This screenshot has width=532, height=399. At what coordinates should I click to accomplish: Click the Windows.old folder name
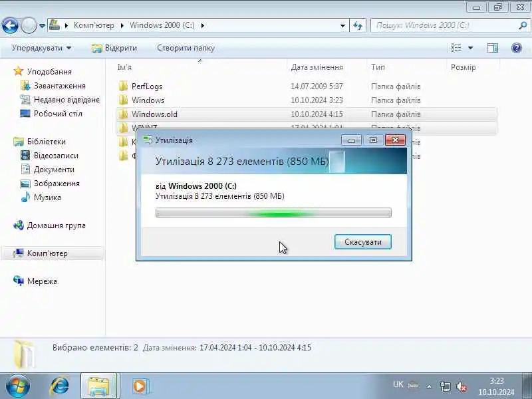[154, 114]
